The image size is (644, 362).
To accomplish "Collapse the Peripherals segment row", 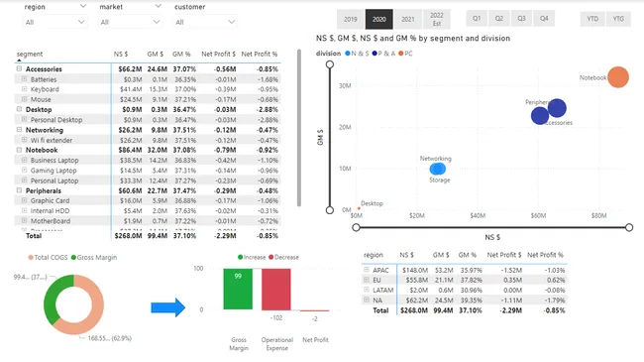I will pos(19,190).
